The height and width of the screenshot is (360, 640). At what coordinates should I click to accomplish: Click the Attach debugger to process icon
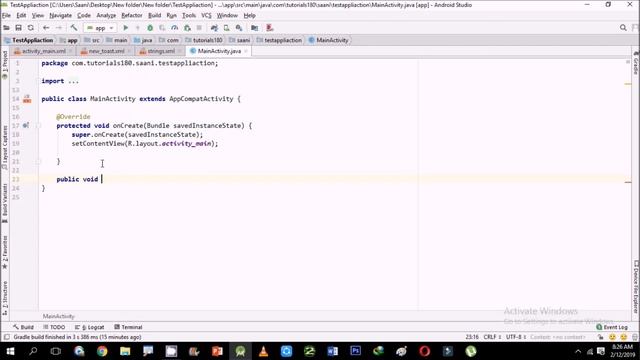tap(187, 28)
